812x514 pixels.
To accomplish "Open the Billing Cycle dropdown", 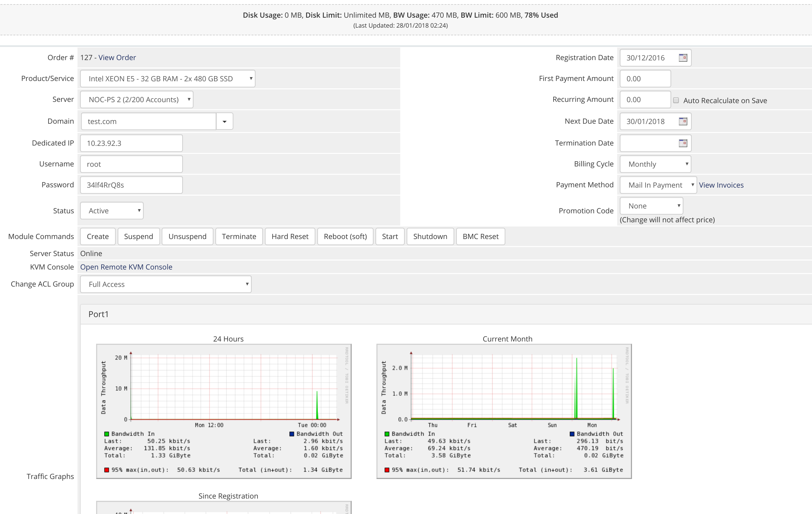I will [655, 164].
